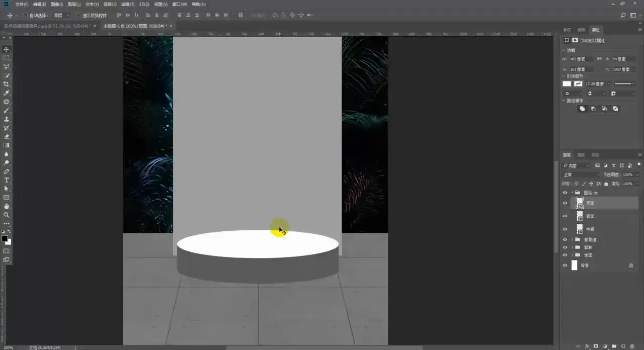The width and height of the screenshot is (644, 350).
Task: Switch to the 未标题-1 document tab
Action: (134, 26)
